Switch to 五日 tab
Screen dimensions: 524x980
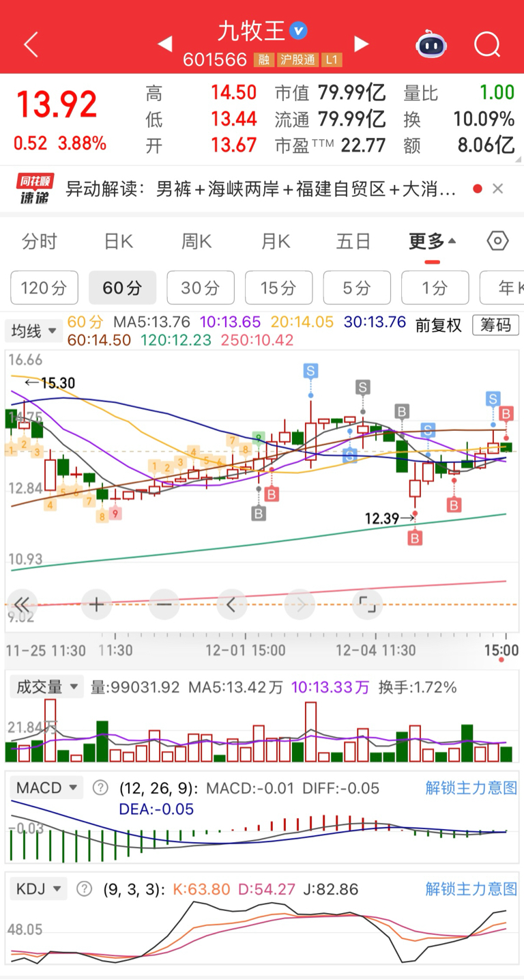point(353,241)
